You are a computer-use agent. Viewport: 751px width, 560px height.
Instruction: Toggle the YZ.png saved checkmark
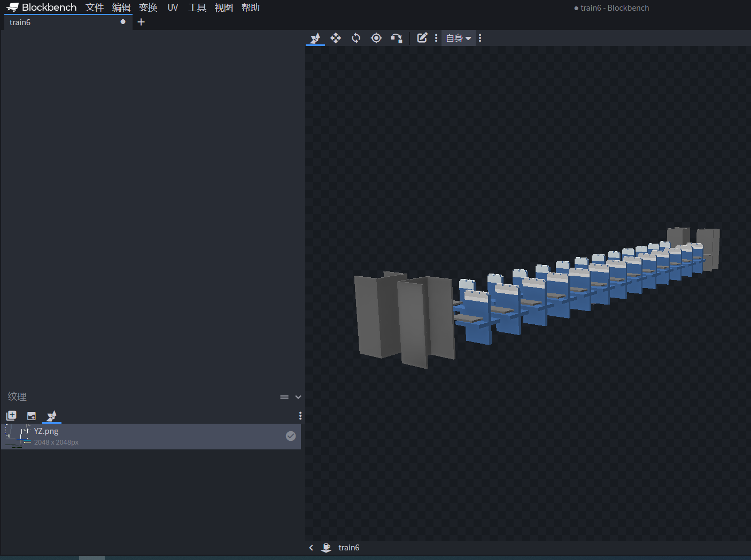(291, 436)
